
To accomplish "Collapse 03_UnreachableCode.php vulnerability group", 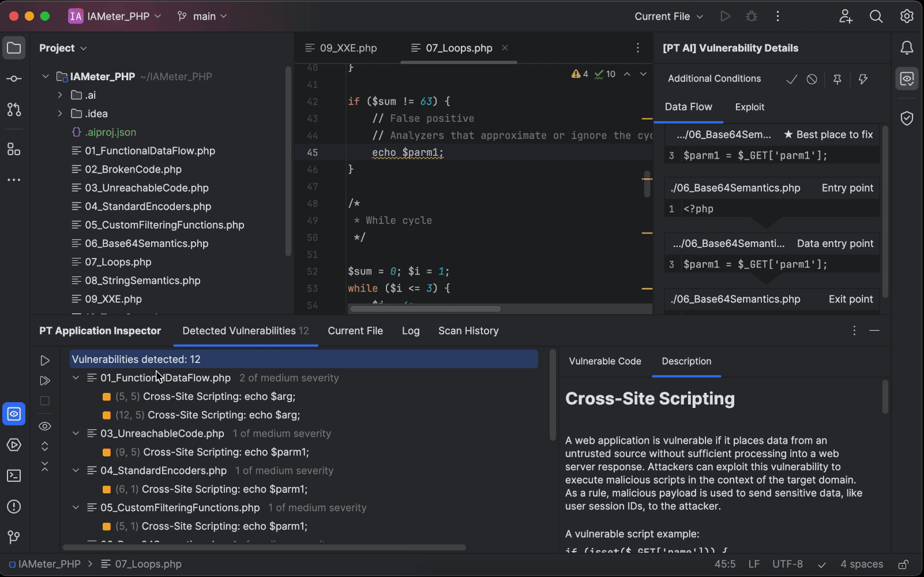I will [76, 433].
